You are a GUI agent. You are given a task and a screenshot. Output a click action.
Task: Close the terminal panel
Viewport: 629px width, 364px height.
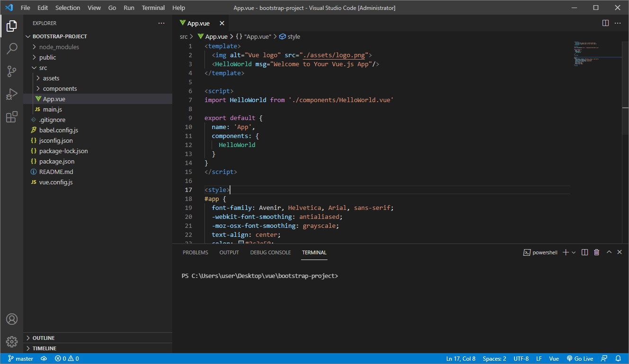click(620, 252)
